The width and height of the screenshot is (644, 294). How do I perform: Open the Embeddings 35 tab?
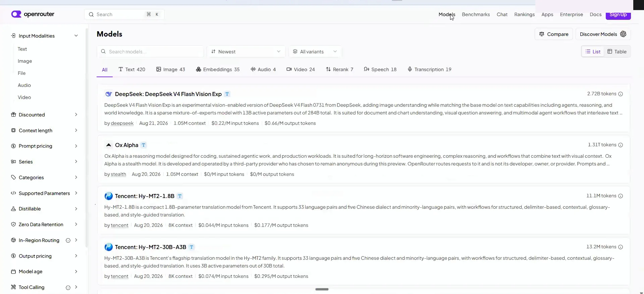point(218,69)
